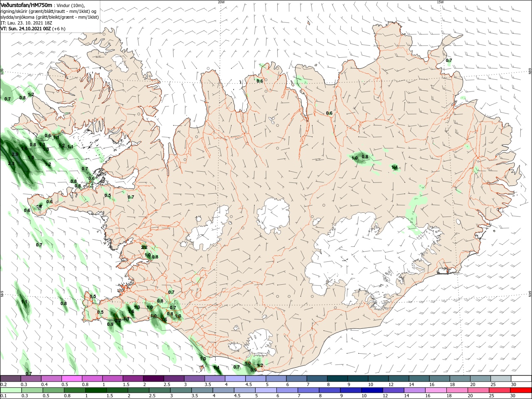Click the rain scale swatch starting at 1.5

point(117,390)
